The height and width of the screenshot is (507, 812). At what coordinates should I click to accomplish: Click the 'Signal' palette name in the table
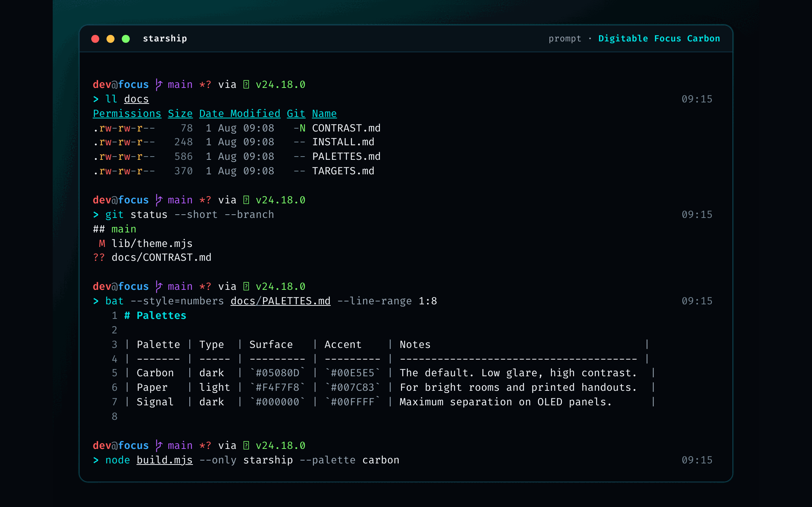(x=155, y=402)
